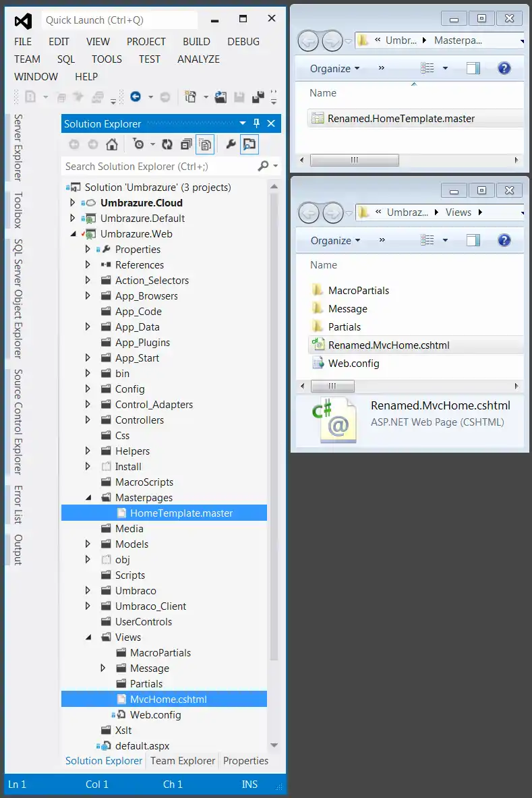
Task: Toggle Show All Files in Solution Explorer
Action: click(x=206, y=144)
